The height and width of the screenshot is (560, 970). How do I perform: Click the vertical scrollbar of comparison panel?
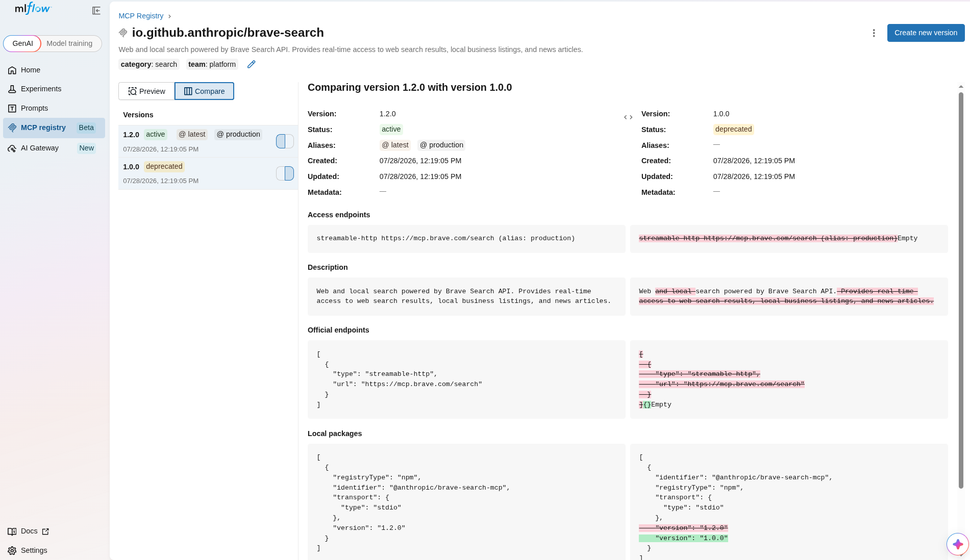point(961,291)
